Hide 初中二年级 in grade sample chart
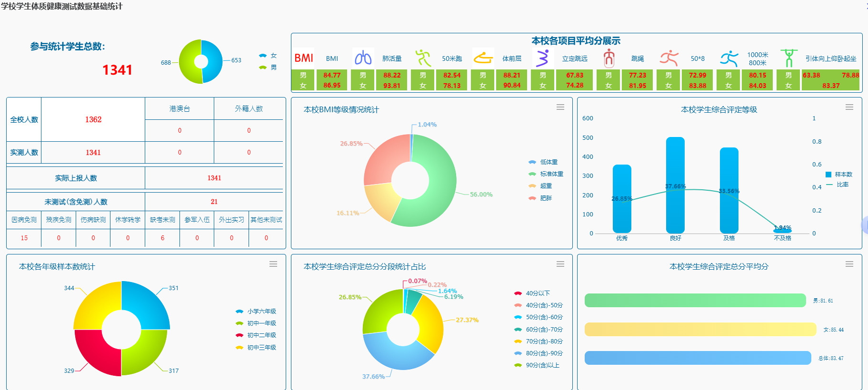Screen dimensions: 868x390 tap(256, 335)
